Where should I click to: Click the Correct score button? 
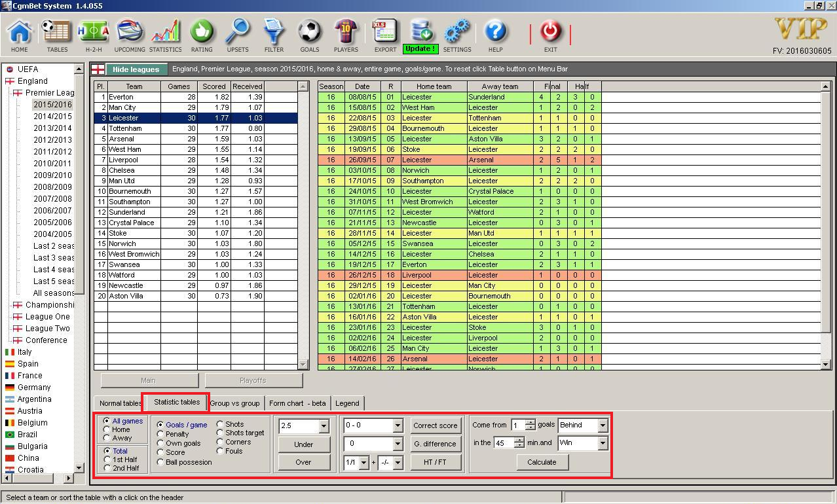pyautogui.click(x=436, y=425)
